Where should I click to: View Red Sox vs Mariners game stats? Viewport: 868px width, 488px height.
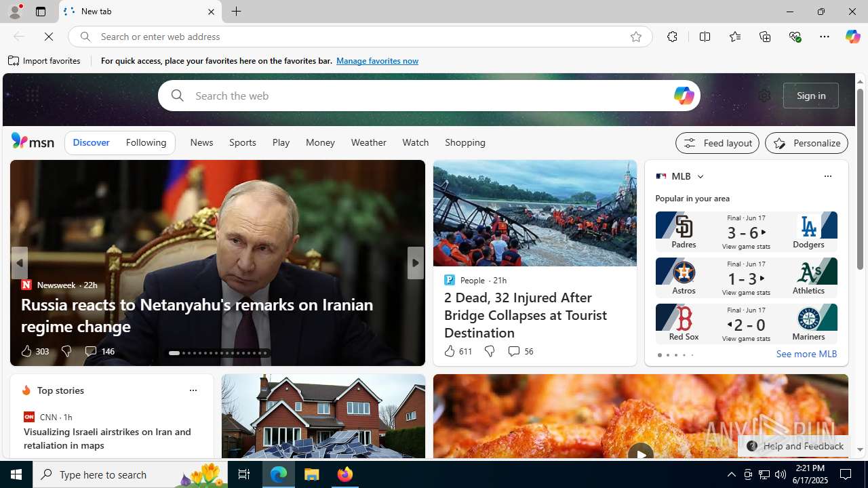(x=746, y=324)
